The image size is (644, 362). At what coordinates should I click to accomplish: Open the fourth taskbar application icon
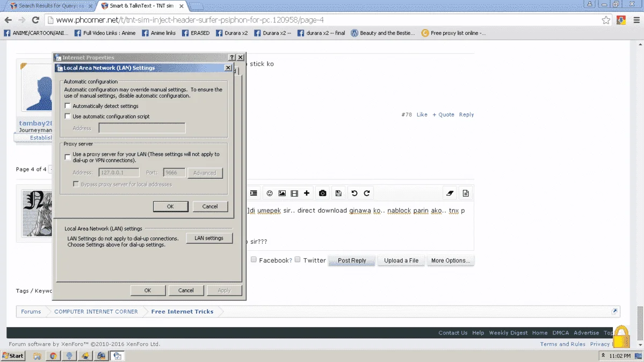85,356
